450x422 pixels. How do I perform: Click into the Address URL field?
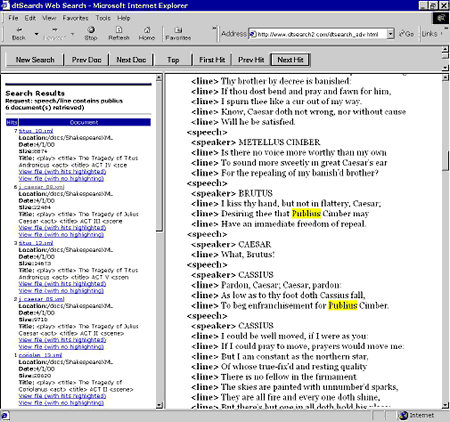318,34
